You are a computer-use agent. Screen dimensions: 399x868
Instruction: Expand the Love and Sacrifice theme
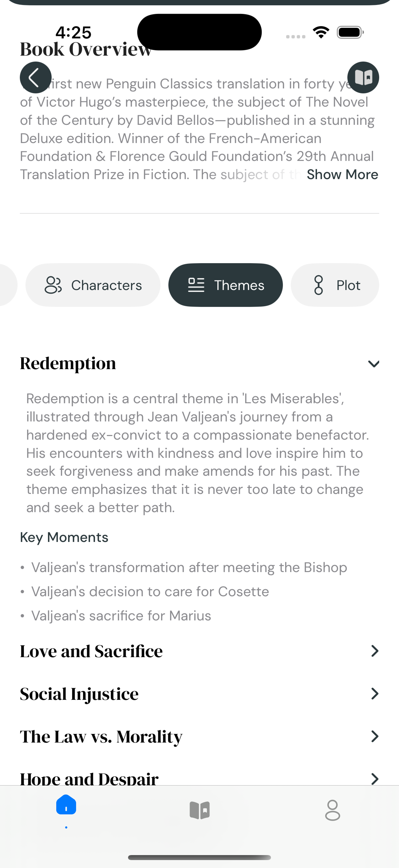(374, 651)
